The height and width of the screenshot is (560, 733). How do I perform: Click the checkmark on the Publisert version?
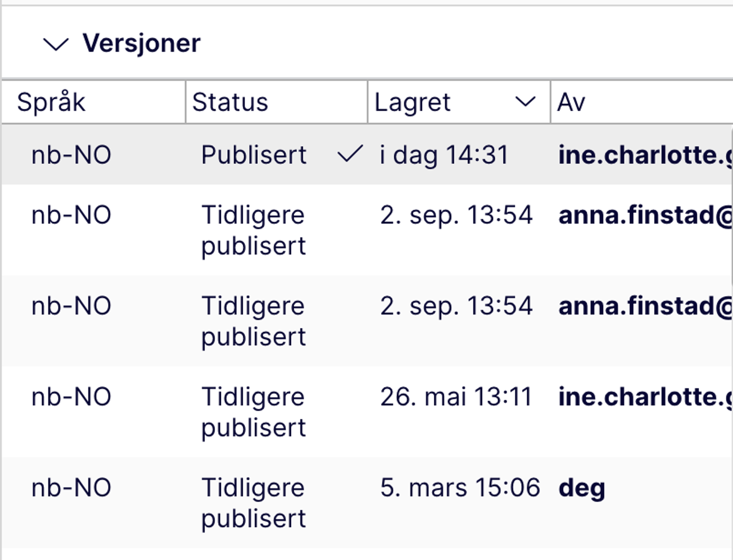(350, 154)
